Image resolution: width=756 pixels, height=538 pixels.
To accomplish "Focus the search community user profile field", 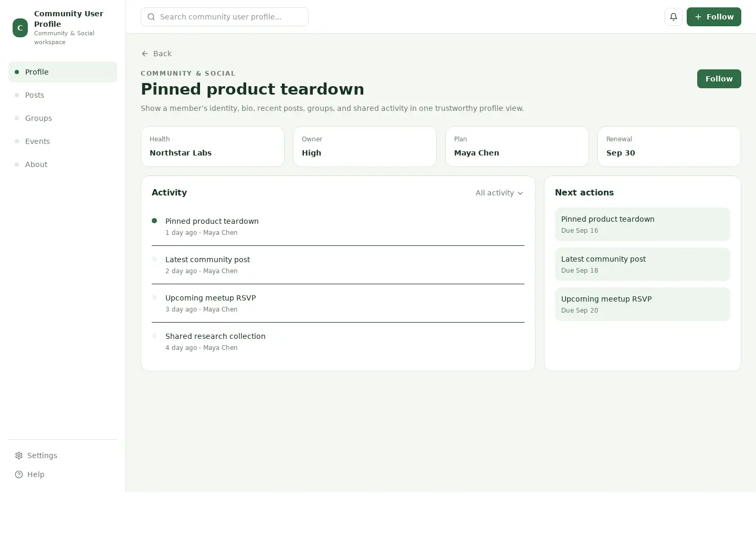I will click(x=225, y=17).
